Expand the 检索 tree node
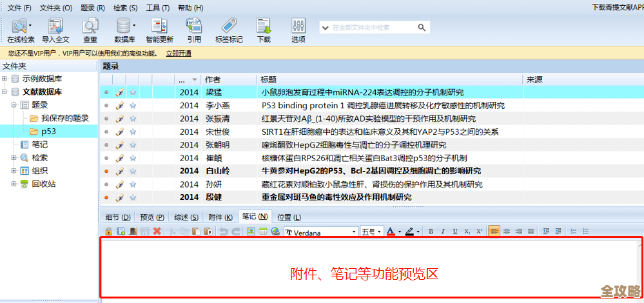This screenshot has width=644, height=303. (14, 158)
